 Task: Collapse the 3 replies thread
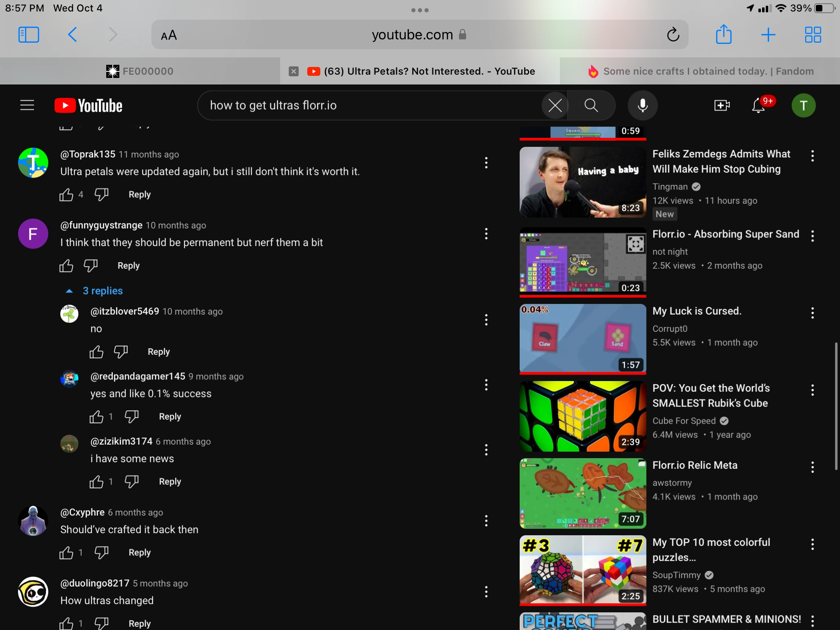click(94, 291)
